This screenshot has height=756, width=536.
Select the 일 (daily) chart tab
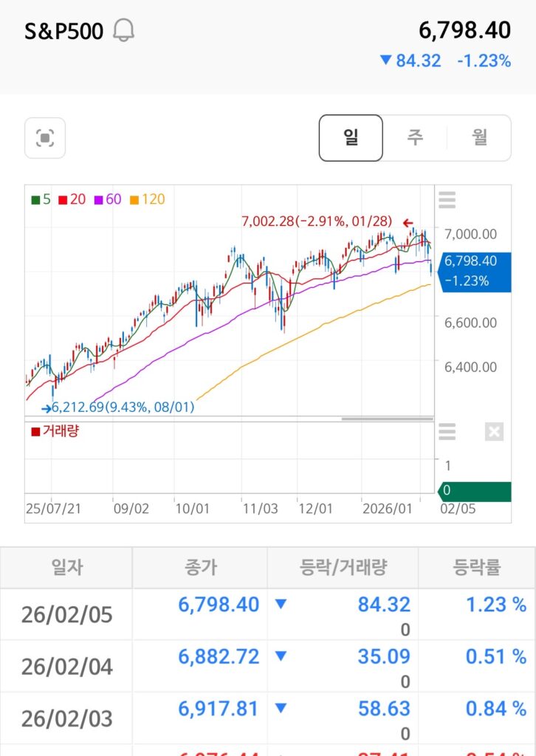point(351,138)
